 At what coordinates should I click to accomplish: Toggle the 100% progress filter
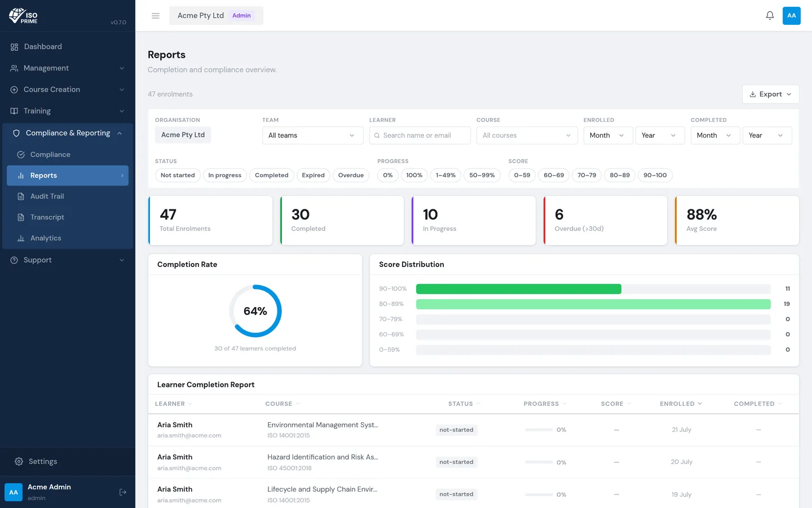pyautogui.click(x=414, y=176)
